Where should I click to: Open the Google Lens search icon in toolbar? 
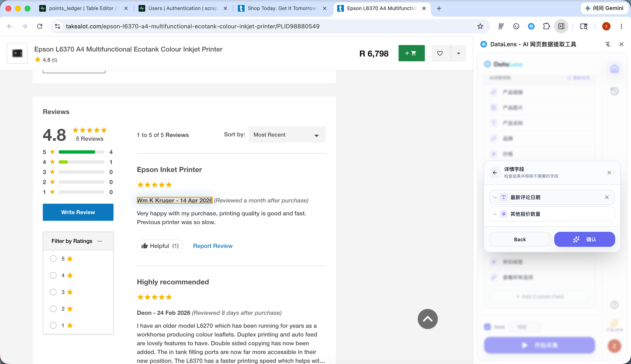[x=584, y=26]
